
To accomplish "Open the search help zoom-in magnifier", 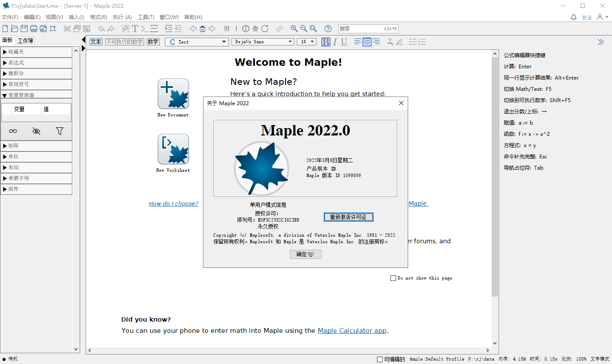I will coord(294,29).
